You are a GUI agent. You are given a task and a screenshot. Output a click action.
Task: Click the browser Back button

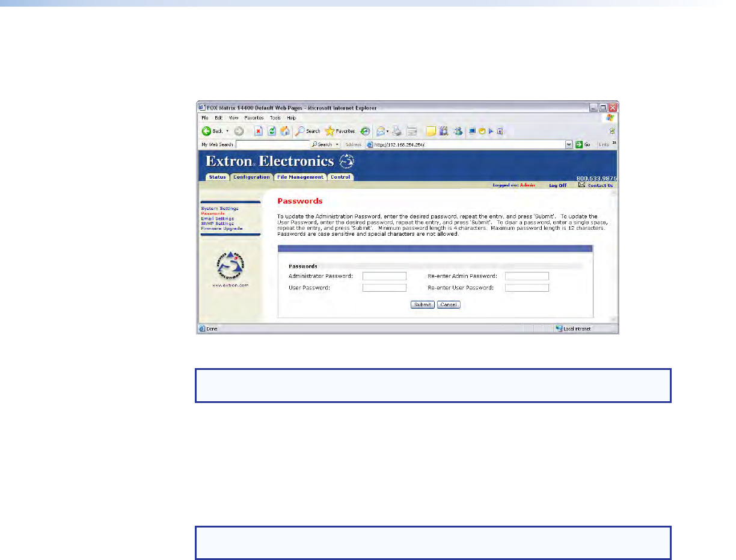[x=212, y=131]
